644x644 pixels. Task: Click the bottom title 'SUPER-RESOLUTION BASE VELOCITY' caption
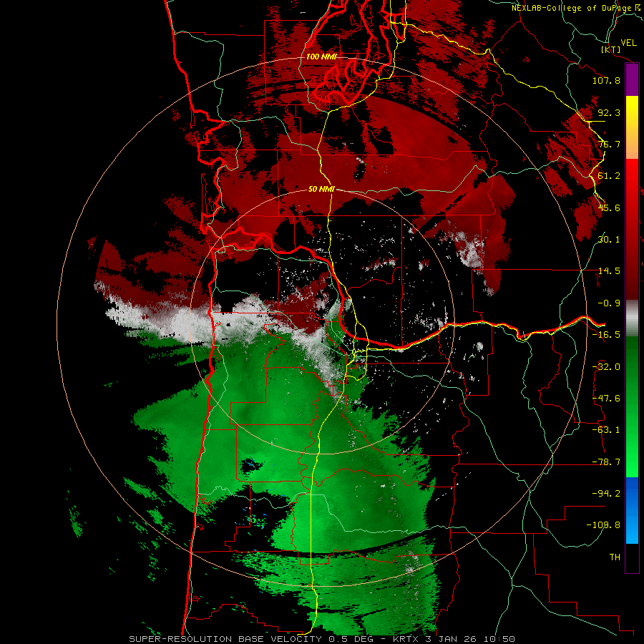coord(225,639)
